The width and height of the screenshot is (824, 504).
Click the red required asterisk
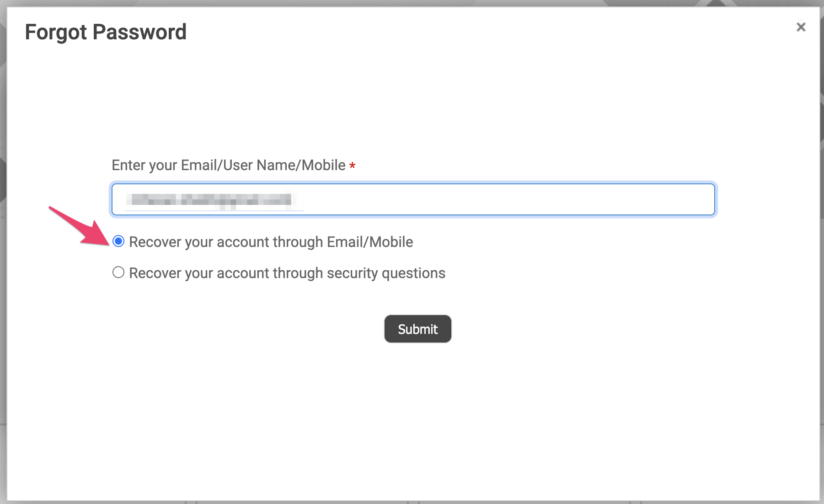(x=352, y=166)
